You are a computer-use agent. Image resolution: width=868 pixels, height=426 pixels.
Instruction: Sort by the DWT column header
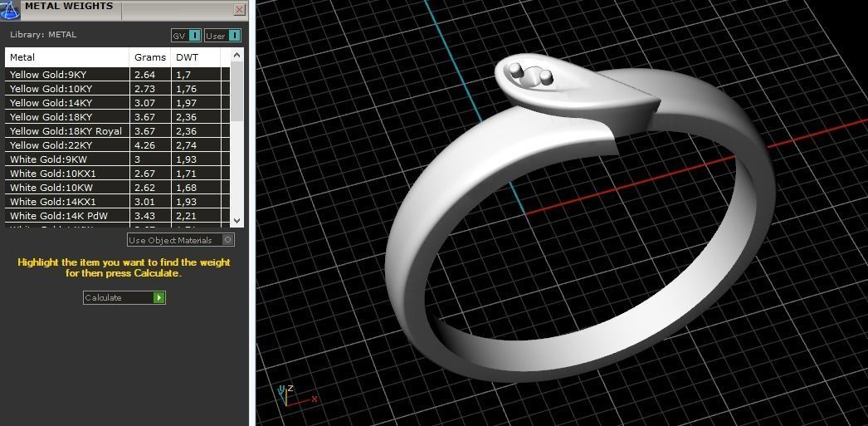pos(195,57)
